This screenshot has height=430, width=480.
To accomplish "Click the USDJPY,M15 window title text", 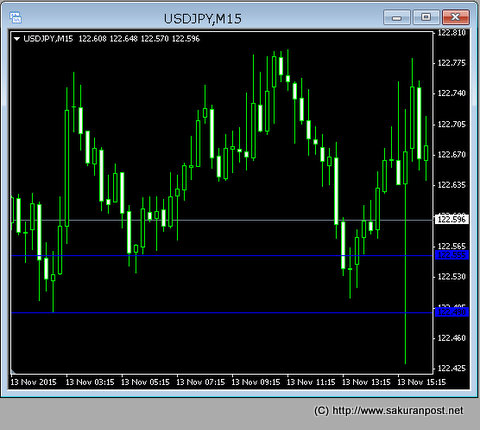I will [x=203, y=19].
